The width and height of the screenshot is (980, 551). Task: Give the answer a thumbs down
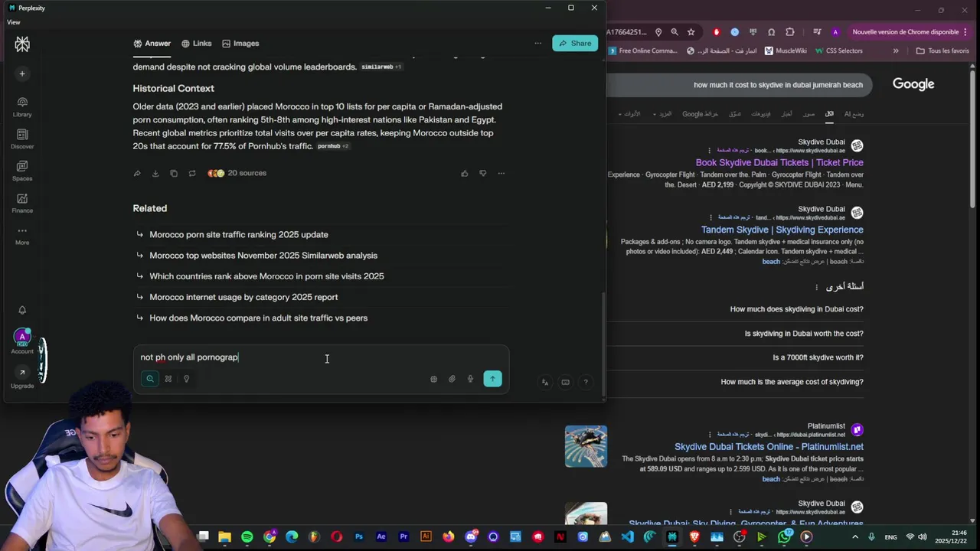pyautogui.click(x=483, y=174)
